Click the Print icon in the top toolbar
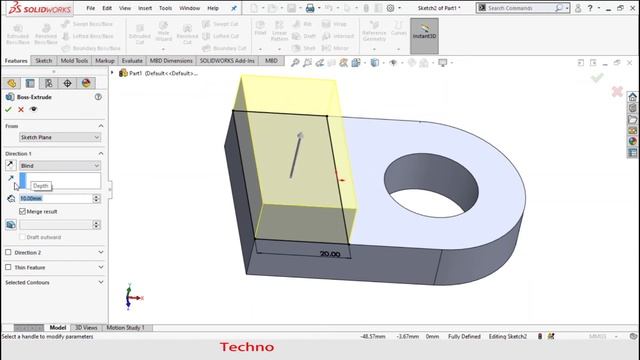 [310, 8]
